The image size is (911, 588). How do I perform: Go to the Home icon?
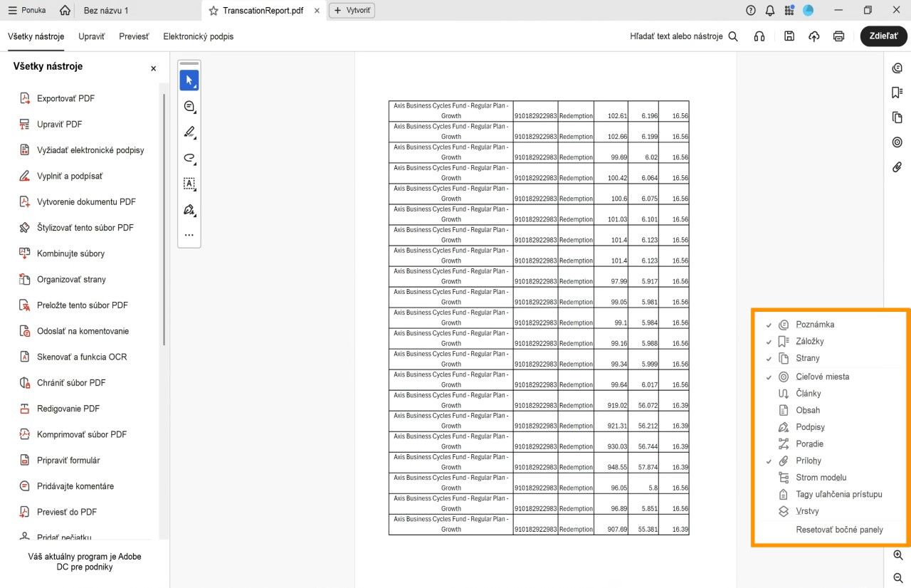pyautogui.click(x=65, y=10)
